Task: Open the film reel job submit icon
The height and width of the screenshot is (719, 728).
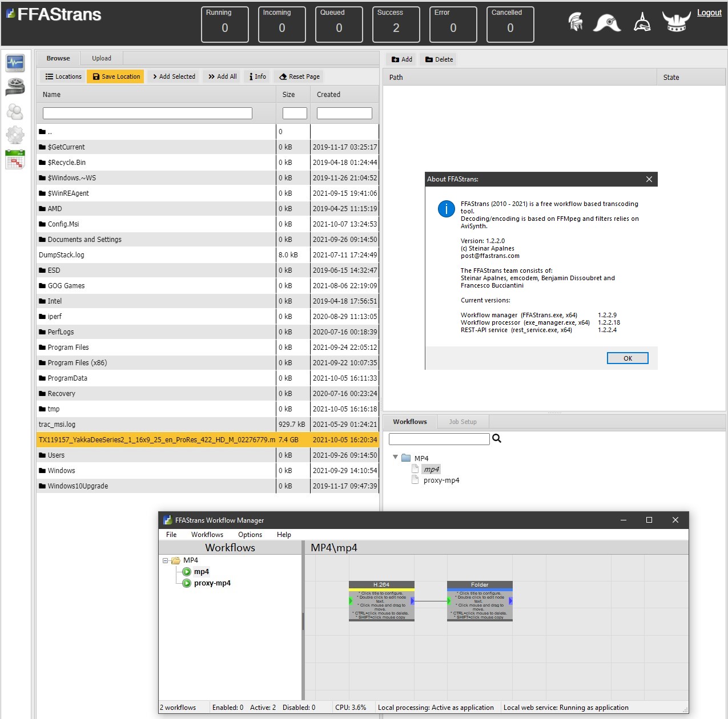Action: click(x=15, y=87)
